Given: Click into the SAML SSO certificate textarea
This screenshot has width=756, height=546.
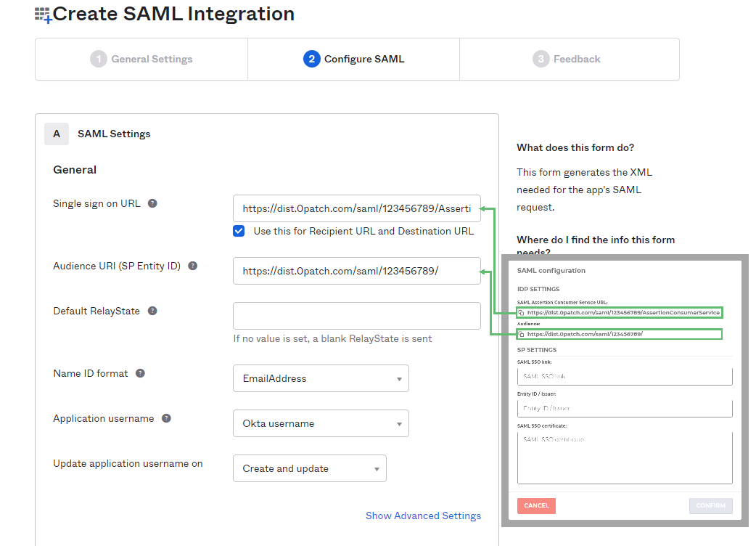Looking at the screenshot, I should (625, 457).
